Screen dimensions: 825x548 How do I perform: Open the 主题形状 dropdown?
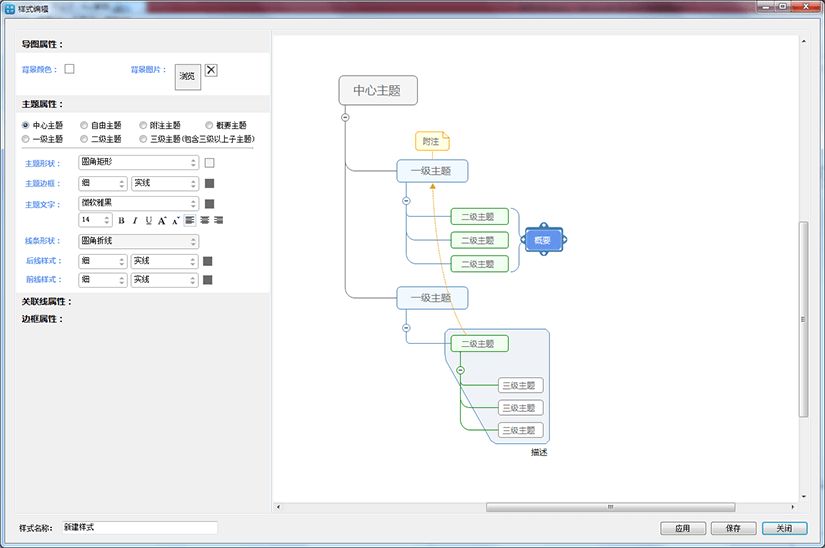point(139,162)
